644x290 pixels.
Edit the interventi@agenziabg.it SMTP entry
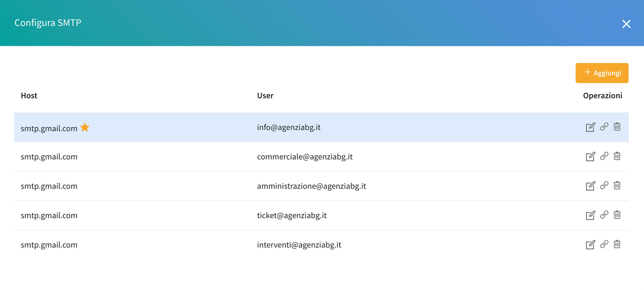(590, 245)
